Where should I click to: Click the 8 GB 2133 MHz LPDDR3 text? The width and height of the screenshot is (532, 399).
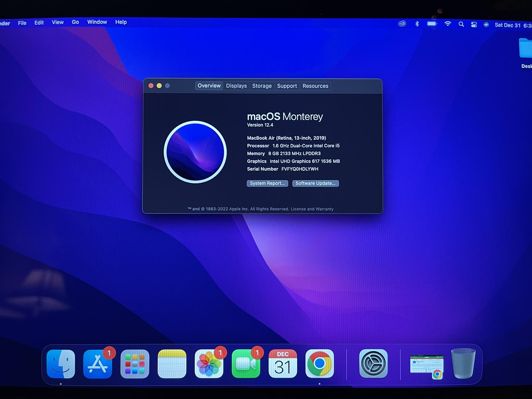[x=294, y=153]
